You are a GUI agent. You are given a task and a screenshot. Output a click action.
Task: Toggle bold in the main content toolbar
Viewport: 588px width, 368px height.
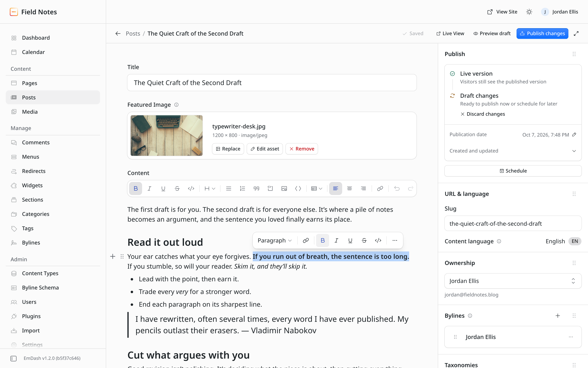pyautogui.click(x=136, y=188)
